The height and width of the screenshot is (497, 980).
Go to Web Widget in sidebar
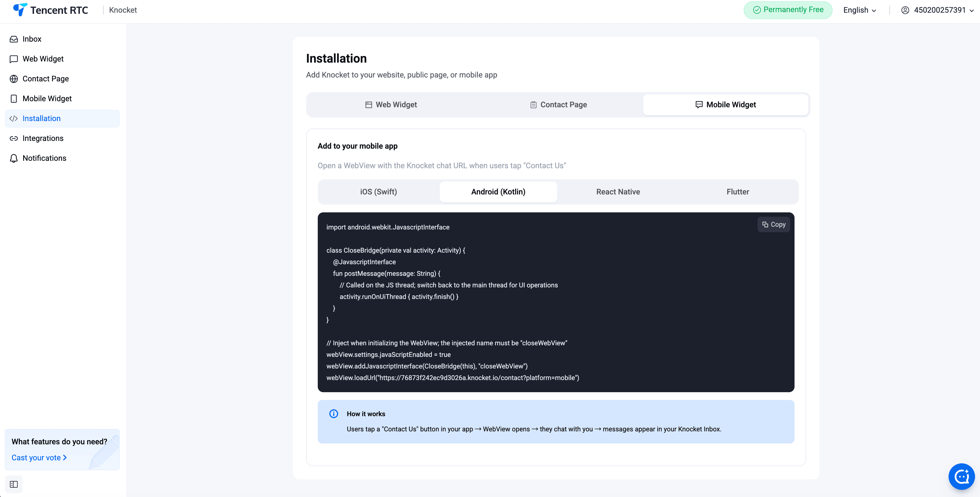(x=62, y=59)
